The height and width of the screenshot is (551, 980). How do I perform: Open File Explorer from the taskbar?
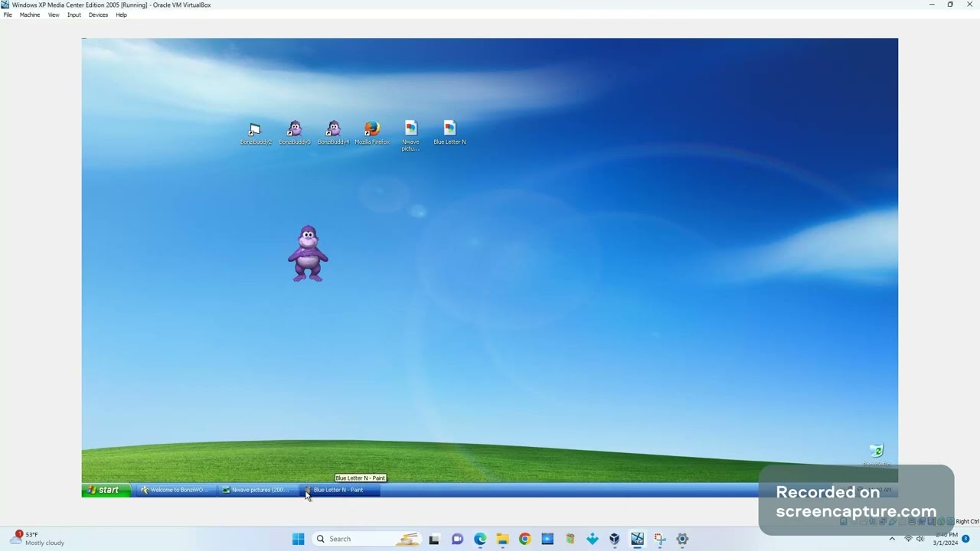click(x=502, y=539)
